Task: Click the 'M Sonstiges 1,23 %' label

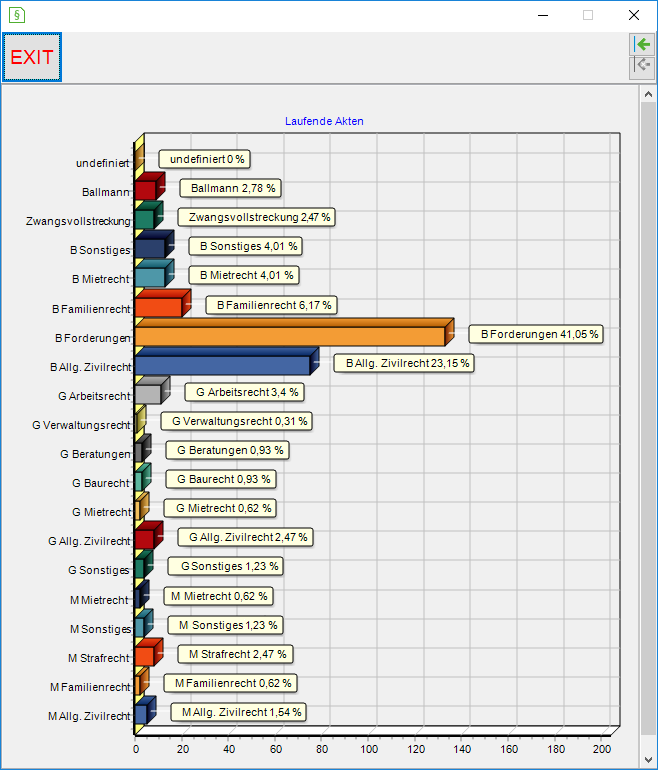Action: (226, 625)
